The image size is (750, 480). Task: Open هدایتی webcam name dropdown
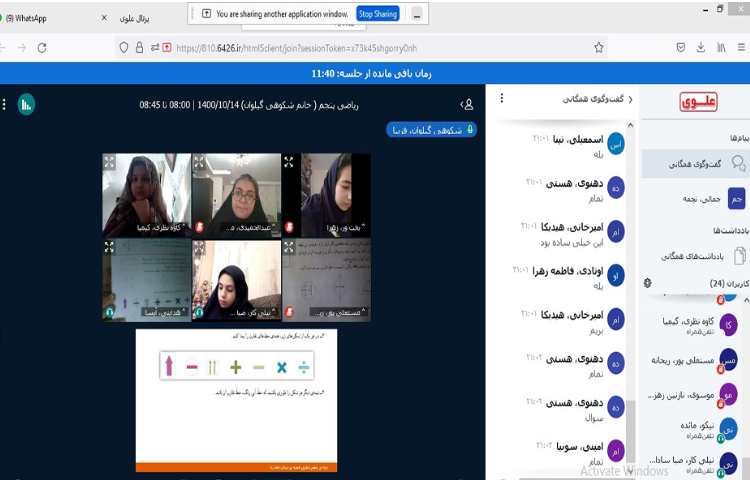point(165,312)
